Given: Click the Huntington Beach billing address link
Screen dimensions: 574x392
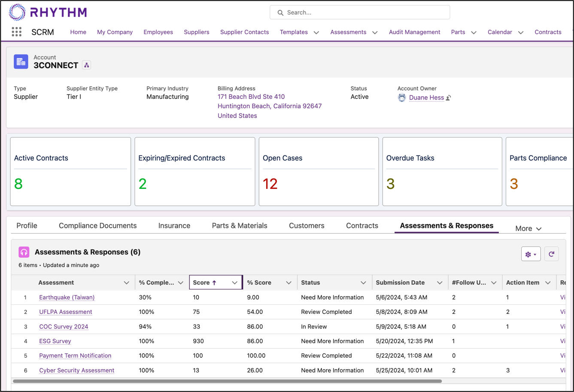Looking at the screenshot, I should coord(270,106).
